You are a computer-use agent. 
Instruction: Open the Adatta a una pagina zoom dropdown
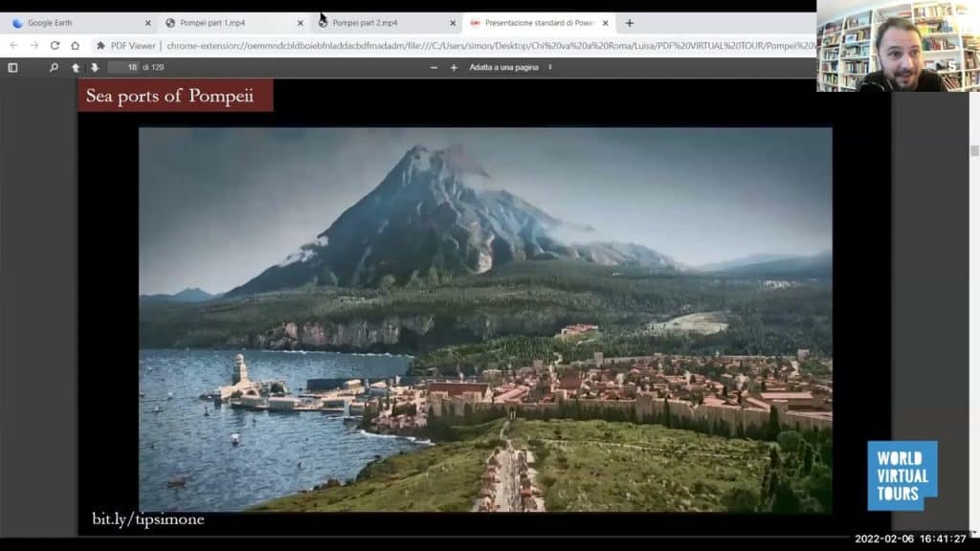point(511,68)
